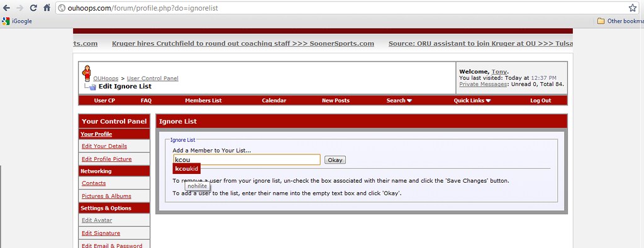
Task: Open the Calendar menu item
Action: pos(274,100)
